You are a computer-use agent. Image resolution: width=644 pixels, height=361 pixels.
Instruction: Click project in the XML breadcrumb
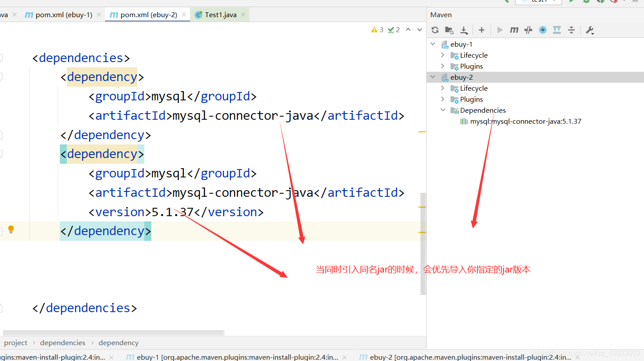click(x=15, y=343)
